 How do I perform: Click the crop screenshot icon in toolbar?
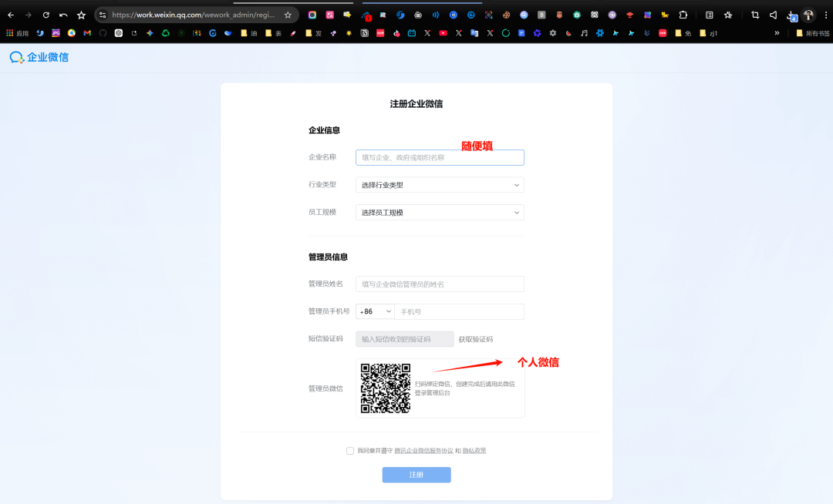click(755, 15)
